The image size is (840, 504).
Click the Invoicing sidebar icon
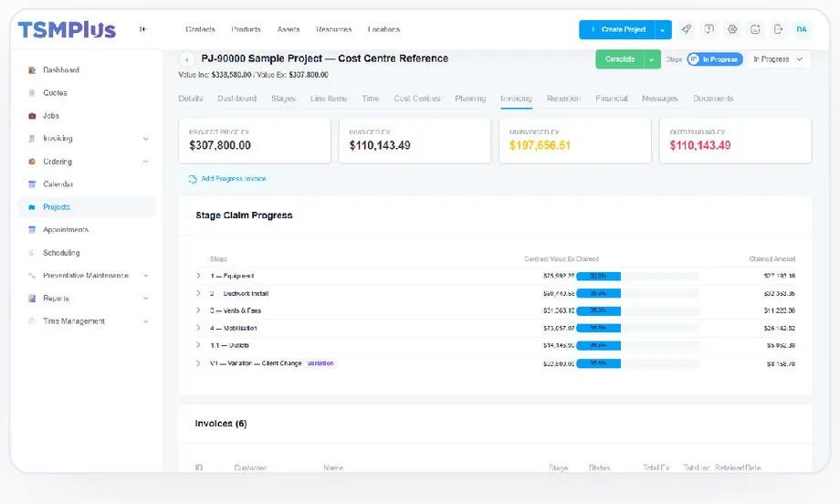tap(32, 138)
